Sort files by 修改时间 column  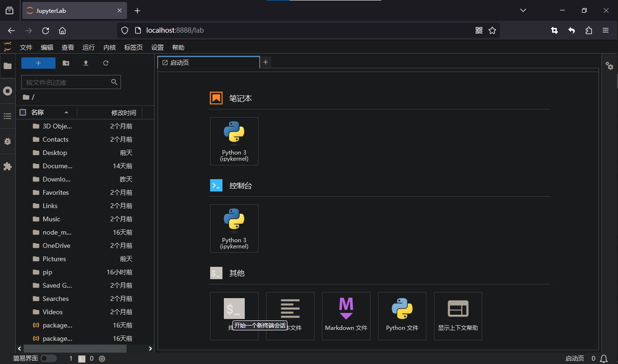(x=123, y=112)
